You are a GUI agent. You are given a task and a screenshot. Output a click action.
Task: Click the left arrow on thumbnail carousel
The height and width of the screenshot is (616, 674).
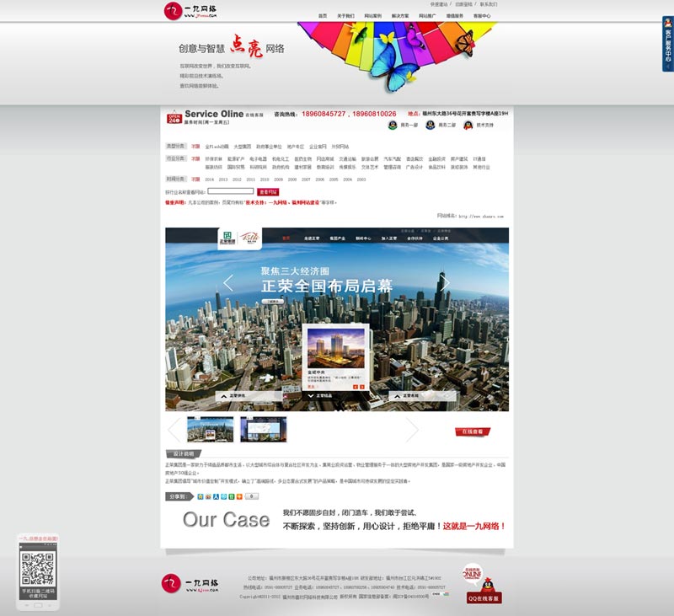coord(174,430)
